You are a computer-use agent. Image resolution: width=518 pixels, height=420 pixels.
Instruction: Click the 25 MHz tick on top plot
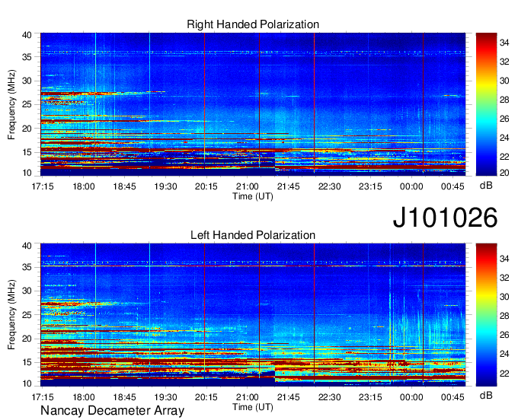pyautogui.click(x=27, y=104)
